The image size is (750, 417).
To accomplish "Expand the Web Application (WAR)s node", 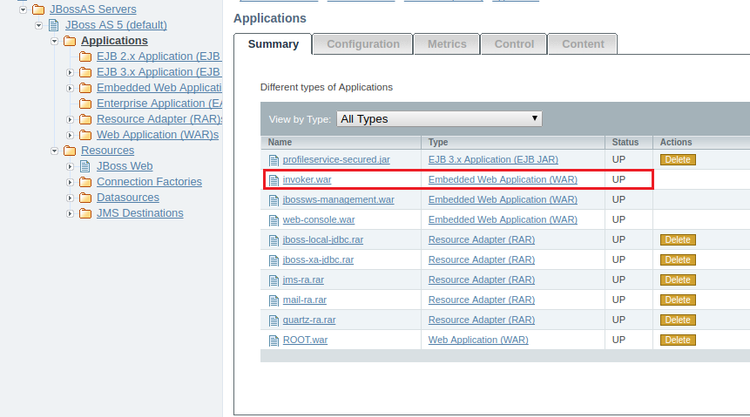I will pos(70,135).
